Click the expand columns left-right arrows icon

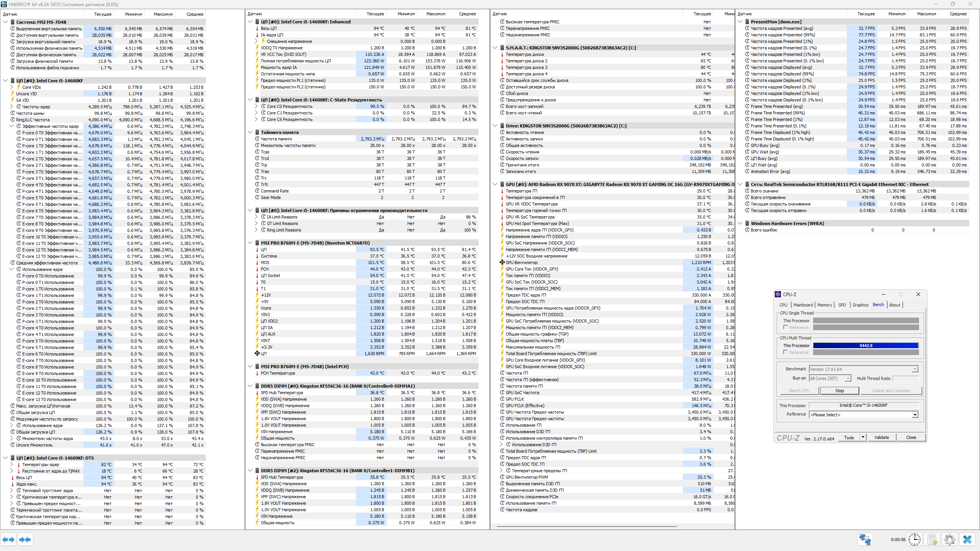(x=8, y=540)
